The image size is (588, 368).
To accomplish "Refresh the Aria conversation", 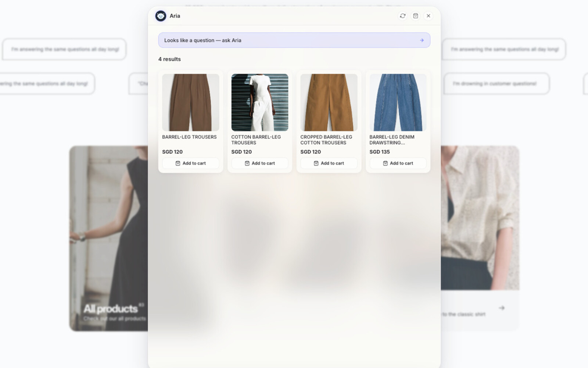I will click(x=403, y=16).
